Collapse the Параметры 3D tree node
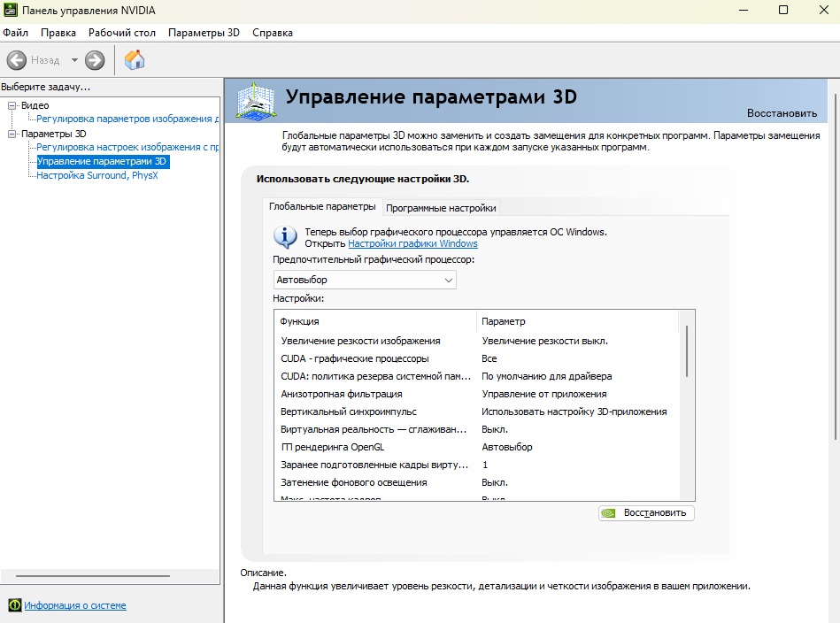The image size is (840, 623). click(x=12, y=134)
